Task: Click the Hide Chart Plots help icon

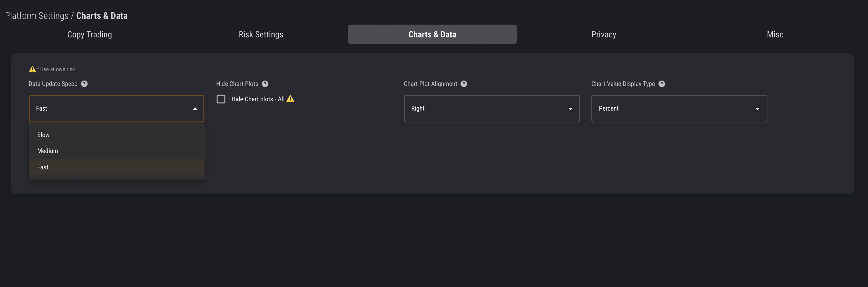Action: tap(265, 84)
